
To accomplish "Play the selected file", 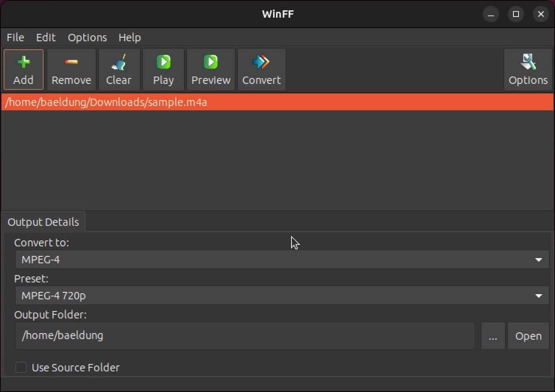I will 163,69.
